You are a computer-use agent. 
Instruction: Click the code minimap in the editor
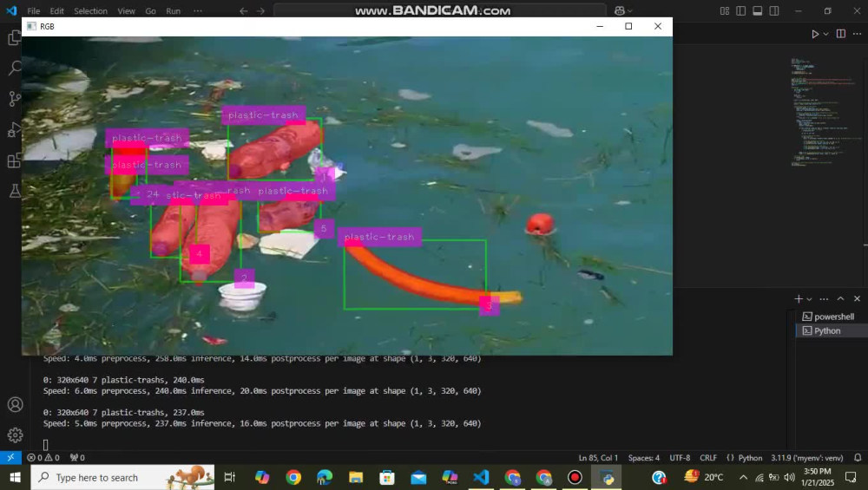[826, 111]
